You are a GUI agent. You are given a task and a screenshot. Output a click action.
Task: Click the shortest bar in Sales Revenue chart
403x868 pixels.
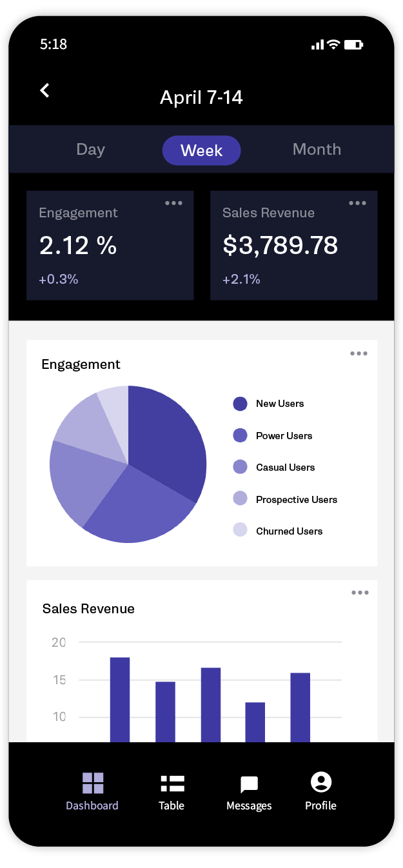[255, 722]
